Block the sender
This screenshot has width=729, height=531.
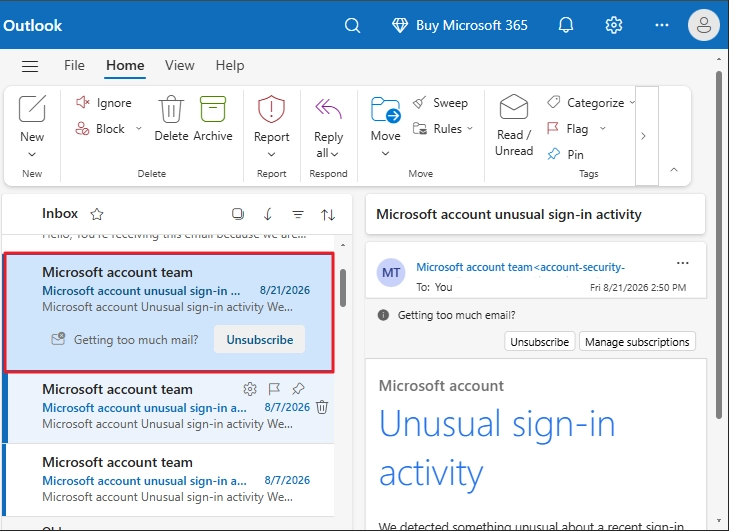pos(100,128)
